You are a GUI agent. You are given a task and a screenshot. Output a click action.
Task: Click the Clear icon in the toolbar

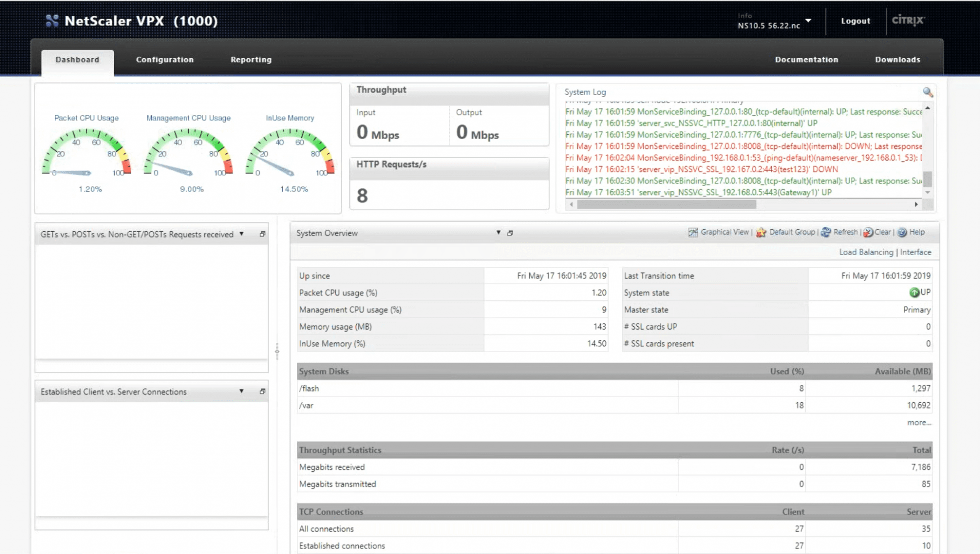point(868,232)
